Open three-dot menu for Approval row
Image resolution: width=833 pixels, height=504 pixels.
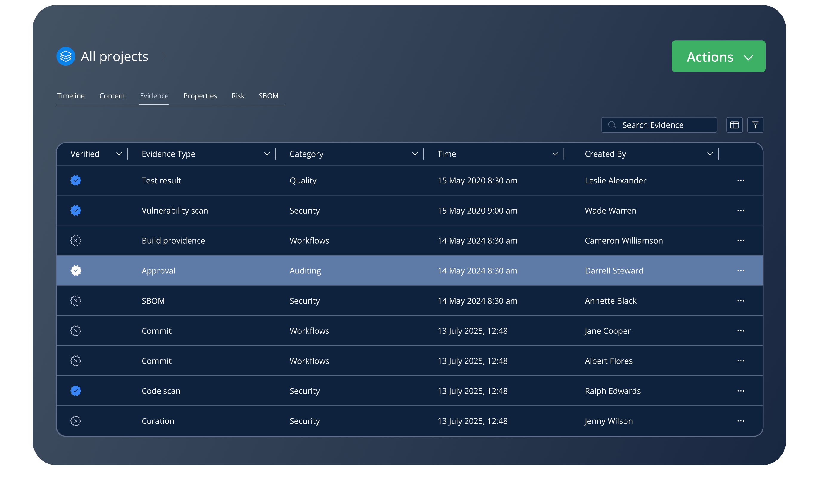[x=741, y=271]
